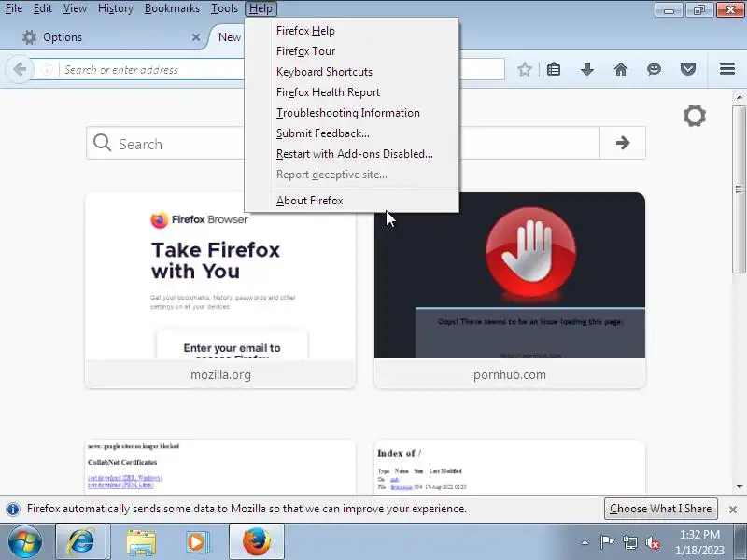Choose Keyboard Shortcuts from Help menu
This screenshot has width=747, height=560.
[352, 72]
